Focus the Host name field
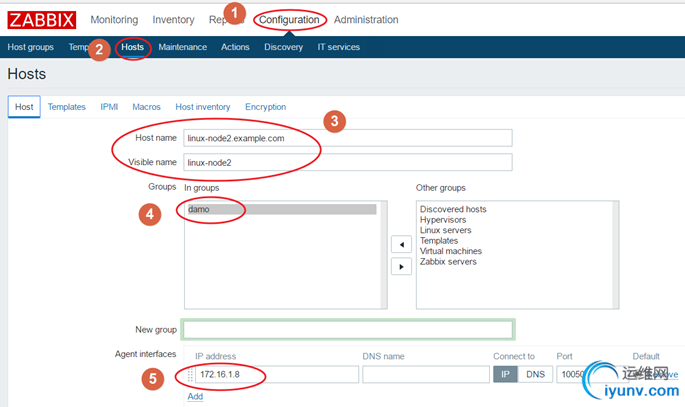This screenshot has width=685, height=407. (348, 138)
